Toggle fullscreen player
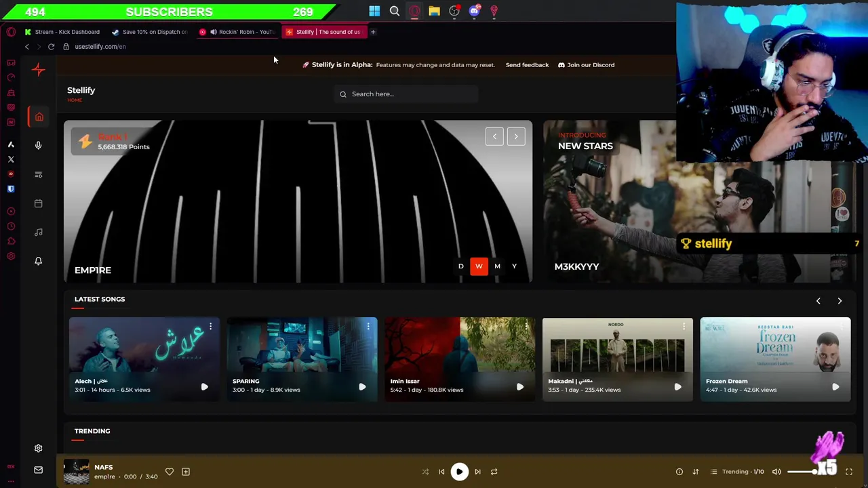 (849, 472)
